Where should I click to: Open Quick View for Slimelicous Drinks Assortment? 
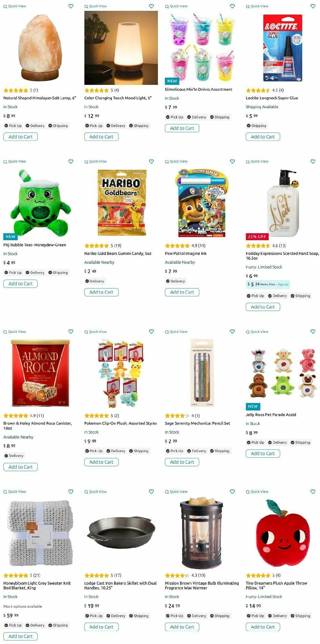point(176,6)
